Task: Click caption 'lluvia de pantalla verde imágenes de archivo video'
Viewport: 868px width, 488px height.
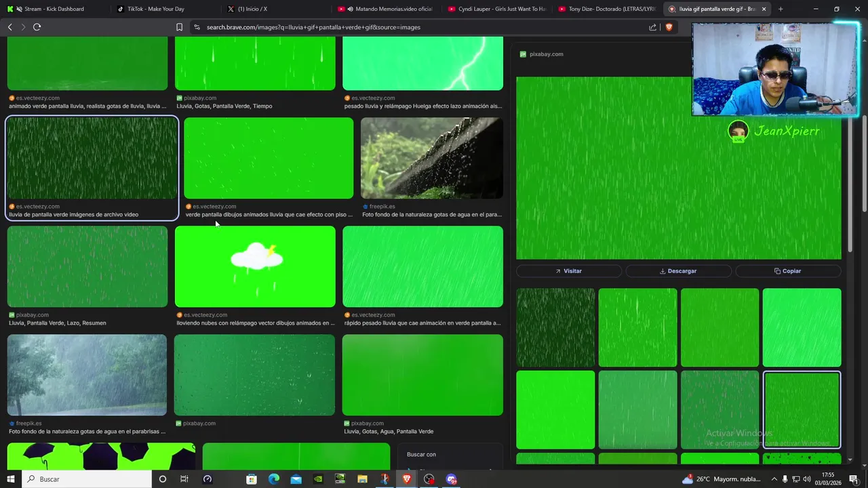Action: pyautogui.click(x=73, y=215)
